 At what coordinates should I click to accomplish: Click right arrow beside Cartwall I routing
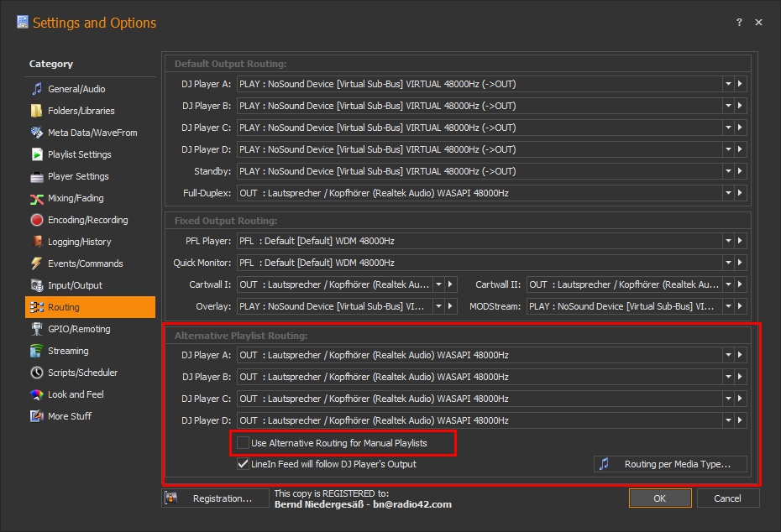coord(450,284)
